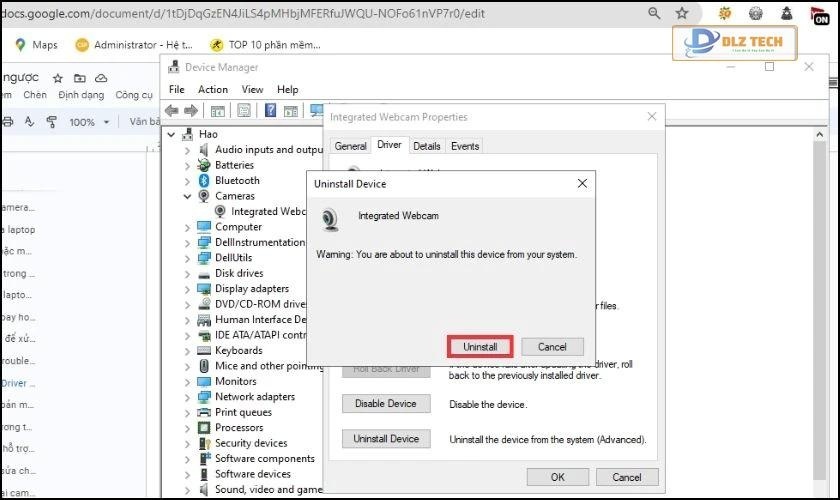
Task: Collapse the Cameras tree node
Action: point(187,197)
